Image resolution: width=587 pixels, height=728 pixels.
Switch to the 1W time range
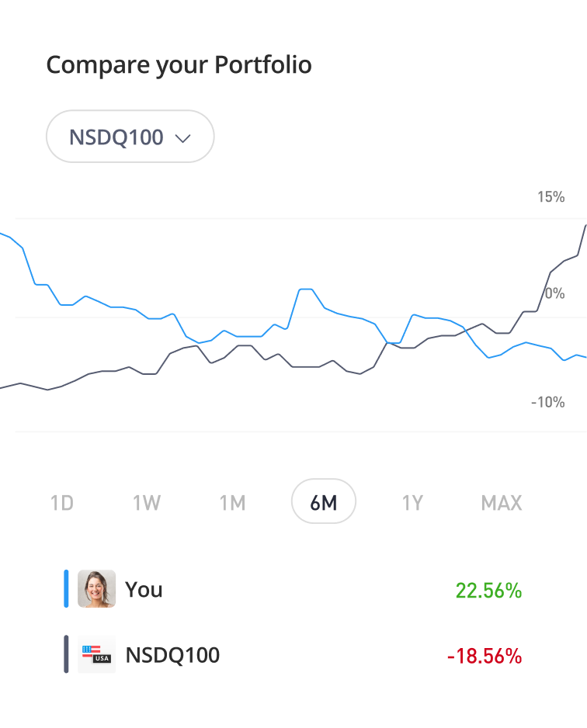click(146, 503)
